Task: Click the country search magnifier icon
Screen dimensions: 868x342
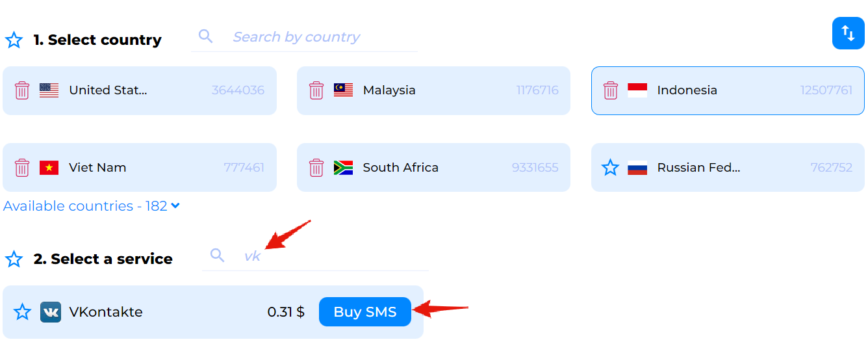Action: [206, 36]
